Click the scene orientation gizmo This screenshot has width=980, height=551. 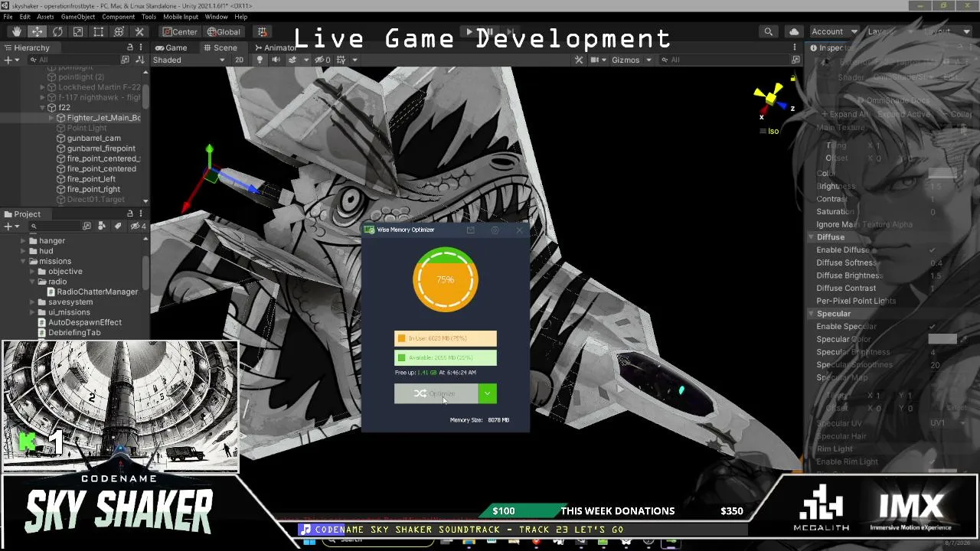point(772,99)
